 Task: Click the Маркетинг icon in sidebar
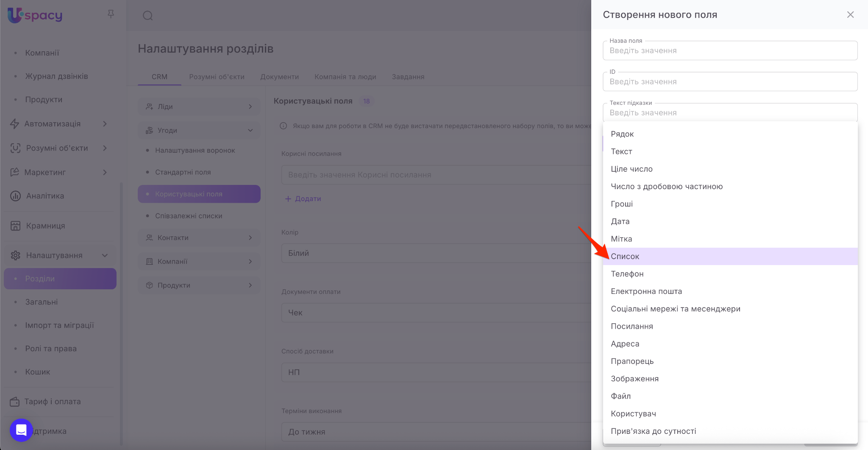click(x=15, y=172)
